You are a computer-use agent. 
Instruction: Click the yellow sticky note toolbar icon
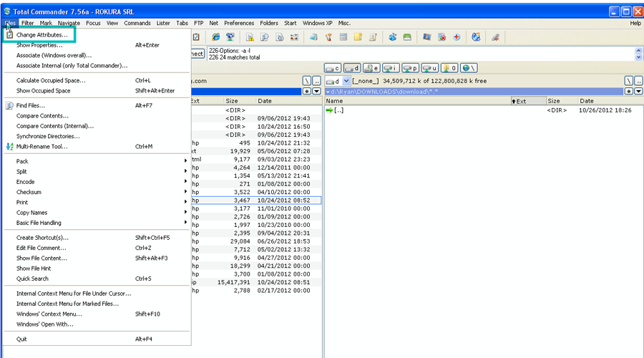coord(358,37)
